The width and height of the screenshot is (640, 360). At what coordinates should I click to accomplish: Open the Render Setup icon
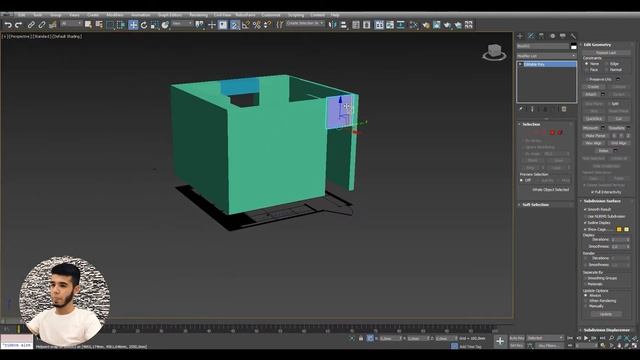437,25
